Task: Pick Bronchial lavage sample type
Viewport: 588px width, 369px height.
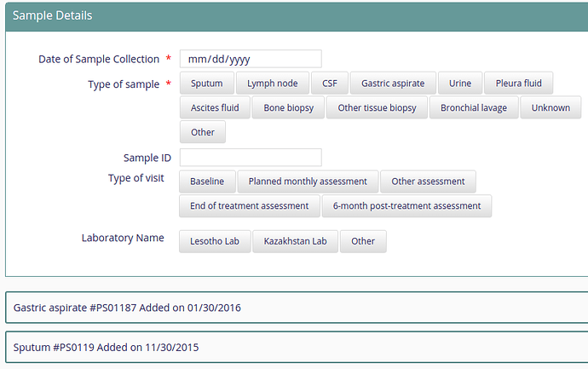Action: 474,107
